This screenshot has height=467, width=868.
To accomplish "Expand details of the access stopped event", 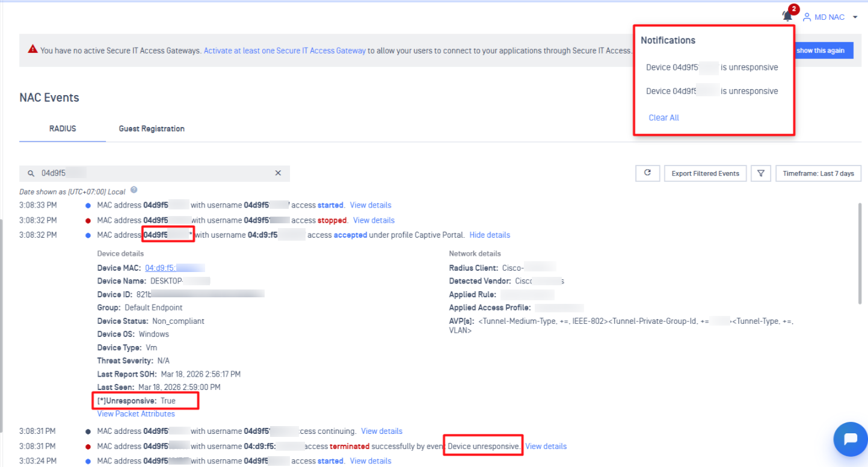I will (x=374, y=220).
